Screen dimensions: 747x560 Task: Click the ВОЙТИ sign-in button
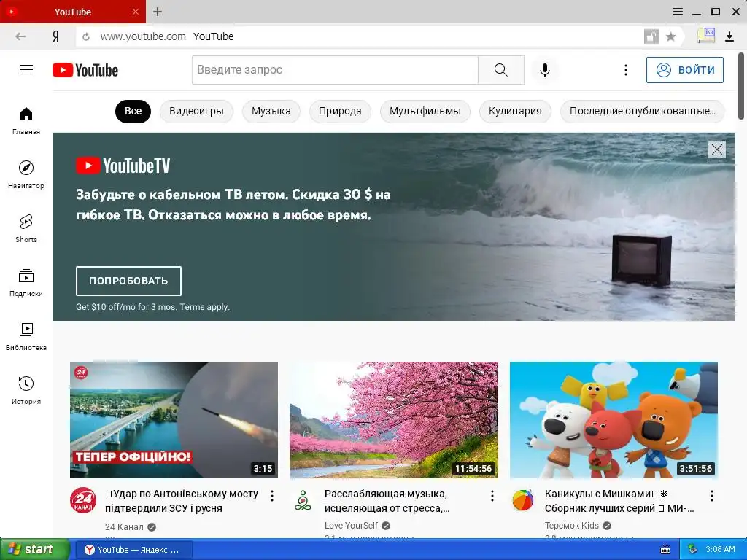click(684, 70)
